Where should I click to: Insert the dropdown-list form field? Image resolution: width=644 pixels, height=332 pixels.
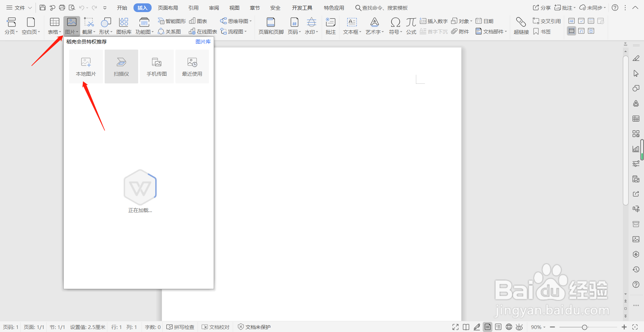pos(591,21)
